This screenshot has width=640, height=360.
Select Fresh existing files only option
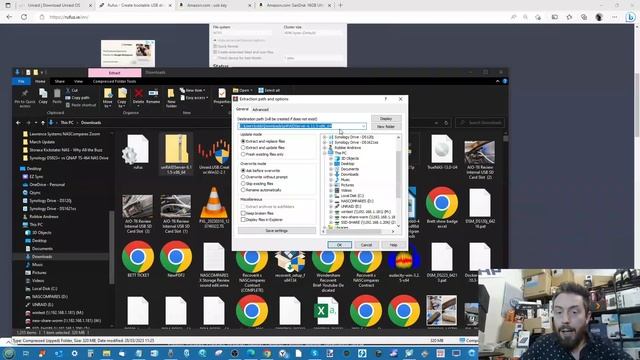243,154
